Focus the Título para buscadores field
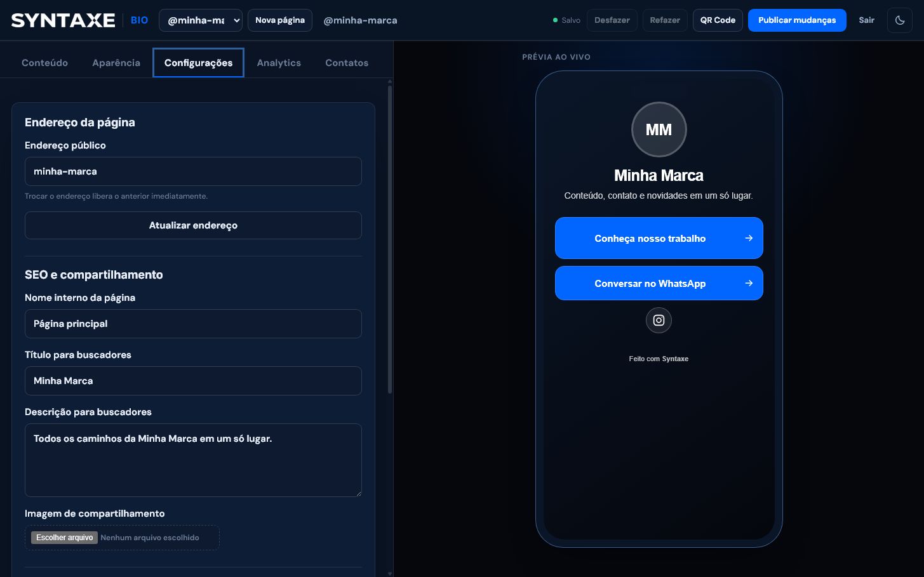The height and width of the screenshot is (577, 924). tap(193, 381)
